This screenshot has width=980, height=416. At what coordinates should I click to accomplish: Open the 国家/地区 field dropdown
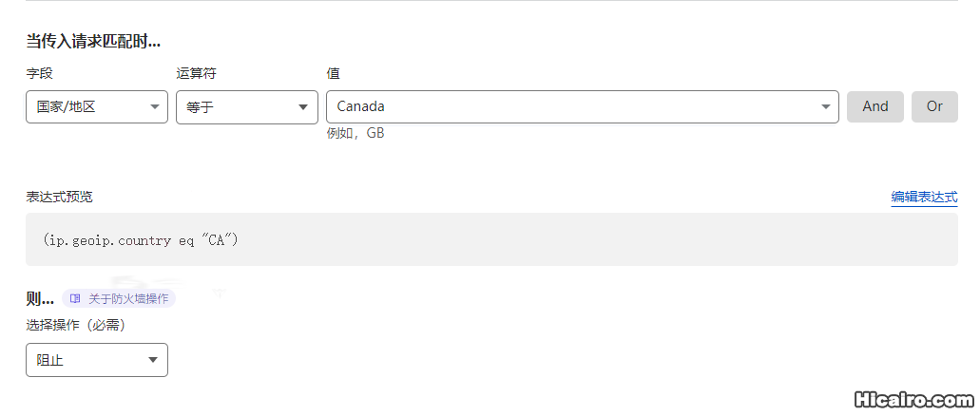[97, 106]
